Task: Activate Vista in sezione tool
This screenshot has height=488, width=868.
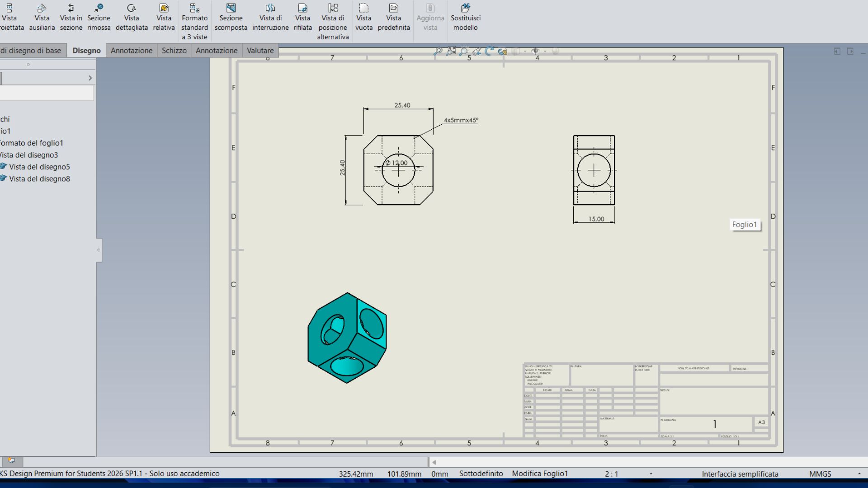Action: click(71, 18)
